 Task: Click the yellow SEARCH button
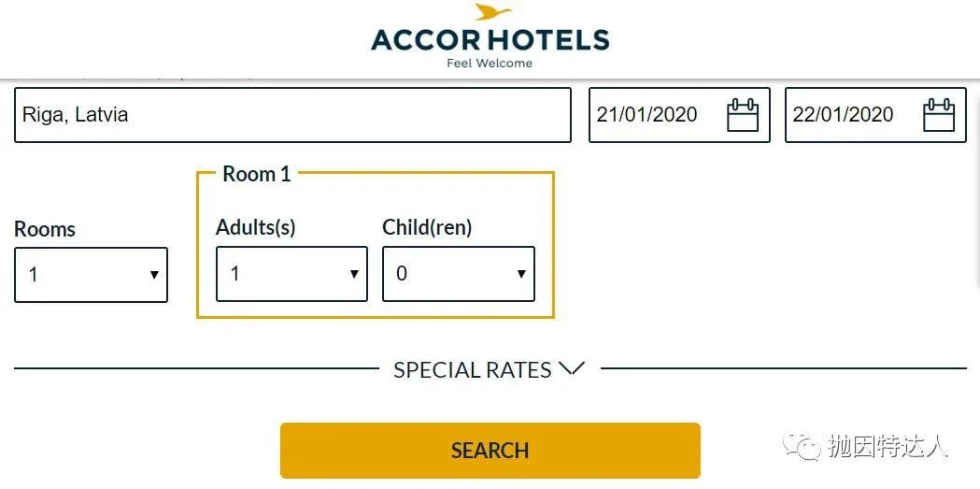[490, 451]
